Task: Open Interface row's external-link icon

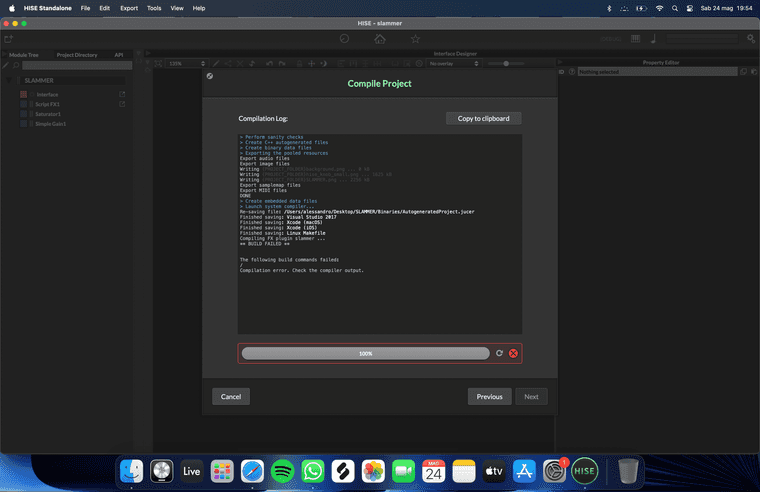Action: click(122, 94)
